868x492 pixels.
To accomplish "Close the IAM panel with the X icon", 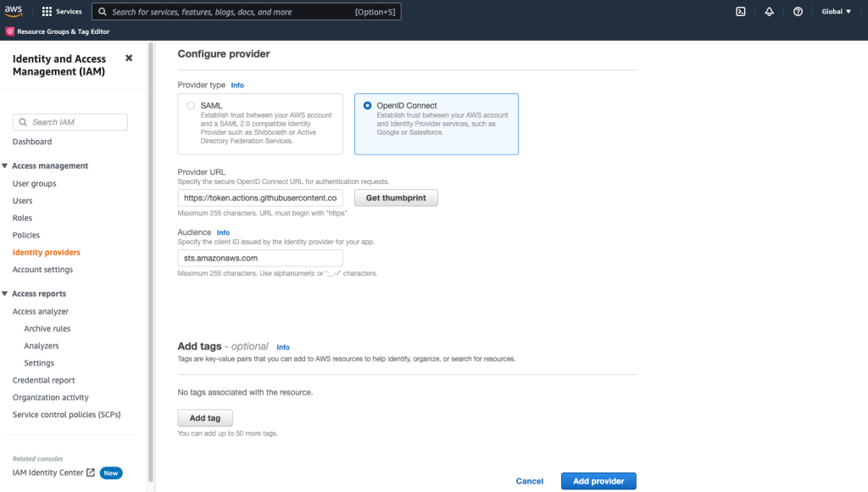I will tap(128, 59).
